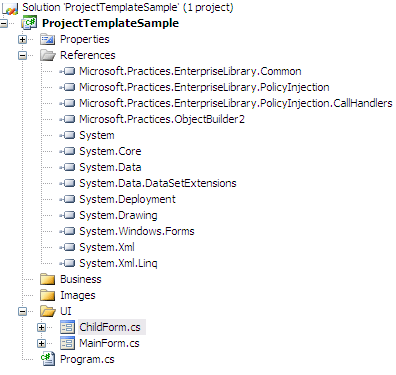Collapse the UI folder

[22, 311]
